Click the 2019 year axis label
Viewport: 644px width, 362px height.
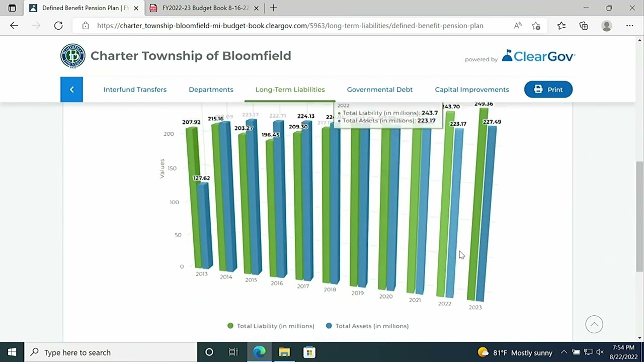coord(357,293)
